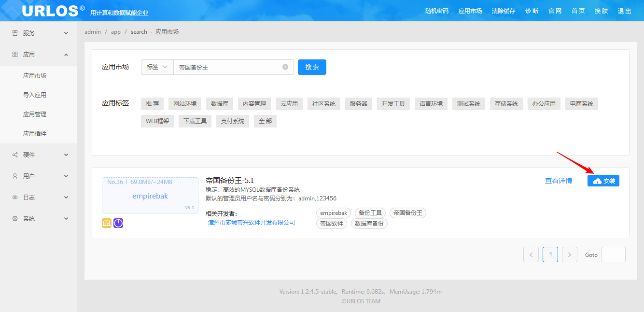Collapse the 应用 menu chevron
Viewport: 644px width, 312px height.
[66, 55]
